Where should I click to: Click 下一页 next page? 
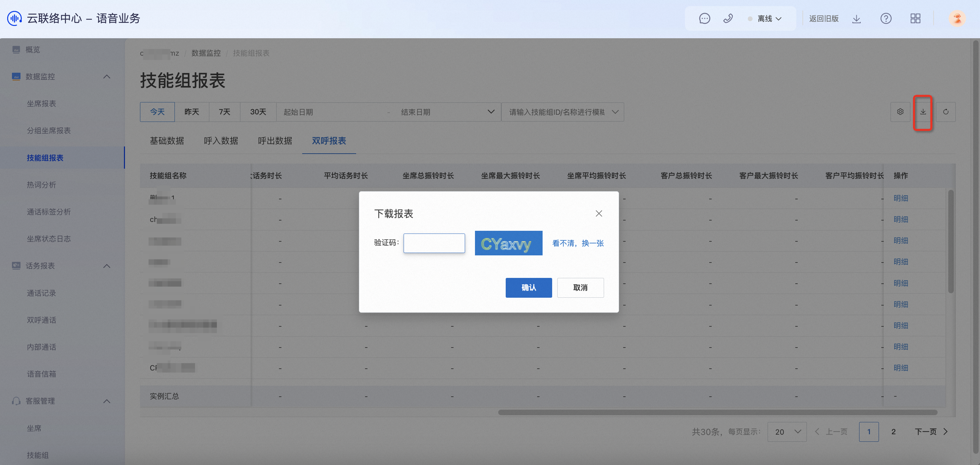931,432
